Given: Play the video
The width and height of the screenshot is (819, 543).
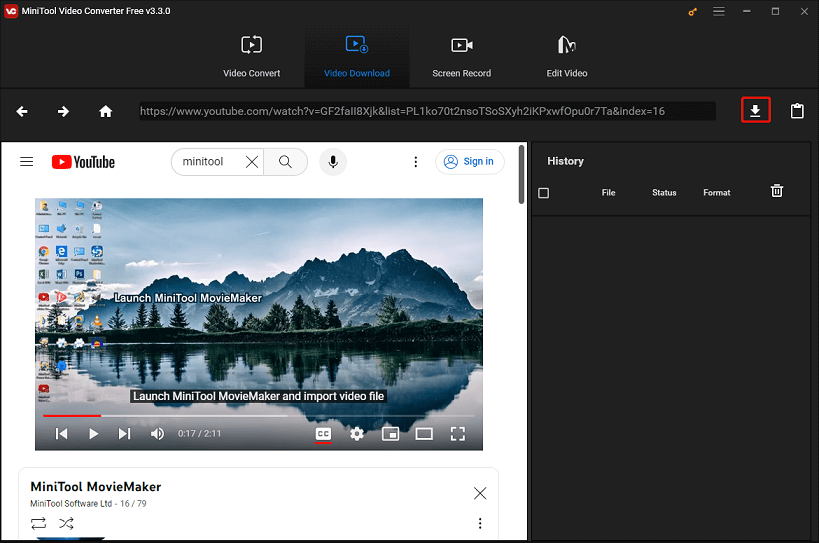Looking at the screenshot, I should (x=93, y=433).
